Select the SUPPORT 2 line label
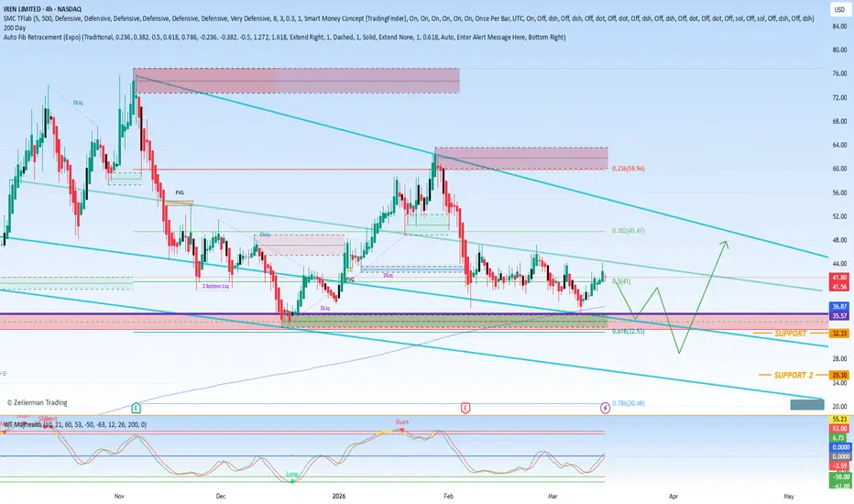Image resolution: width=854 pixels, height=504 pixels. [x=794, y=375]
